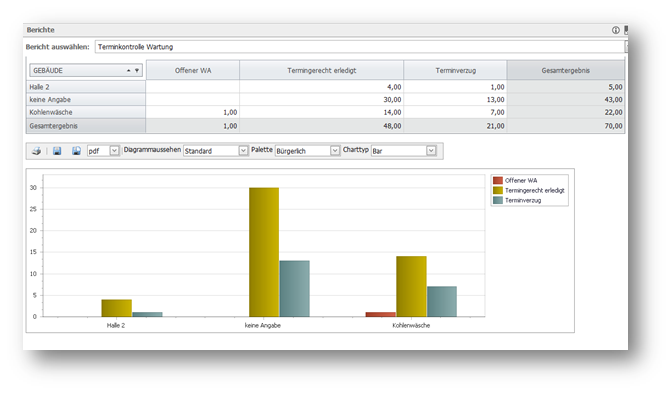Click the 70,00 grand total cell
This screenshot has width=671, height=393.
[x=566, y=126]
